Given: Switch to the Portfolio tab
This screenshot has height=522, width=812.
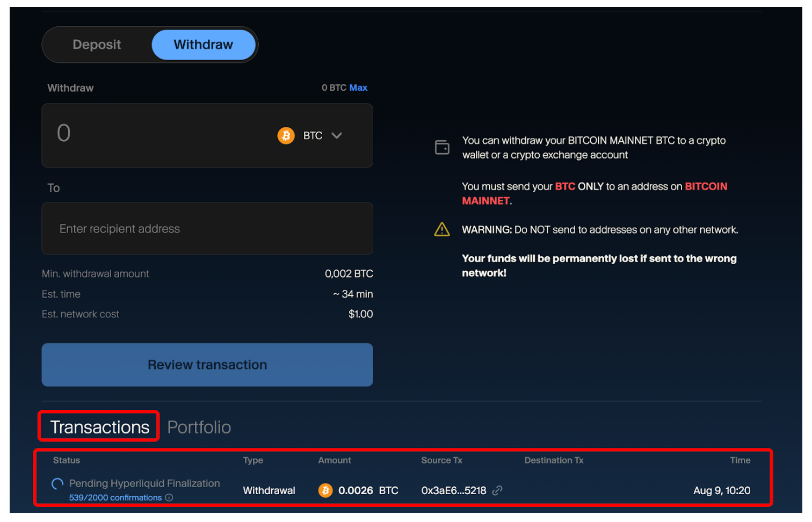Looking at the screenshot, I should [x=199, y=427].
